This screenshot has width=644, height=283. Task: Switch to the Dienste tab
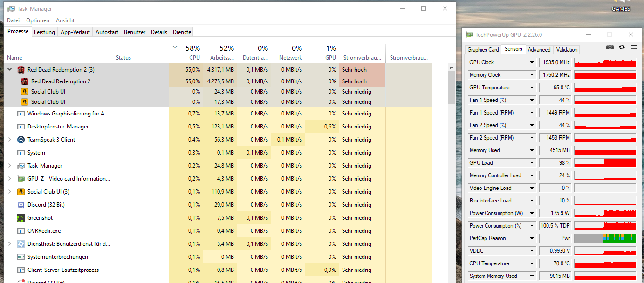[182, 32]
